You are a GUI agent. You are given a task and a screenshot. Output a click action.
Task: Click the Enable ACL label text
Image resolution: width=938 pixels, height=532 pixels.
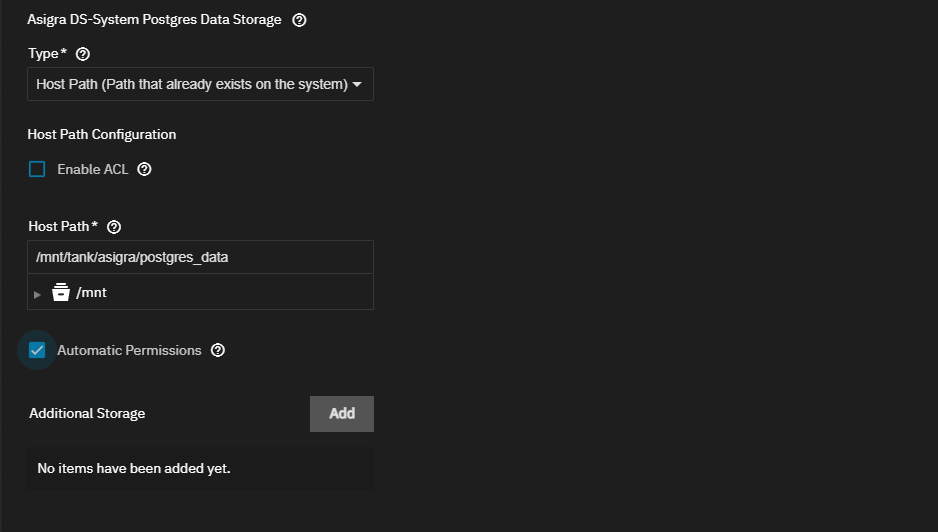click(x=93, y=169)
